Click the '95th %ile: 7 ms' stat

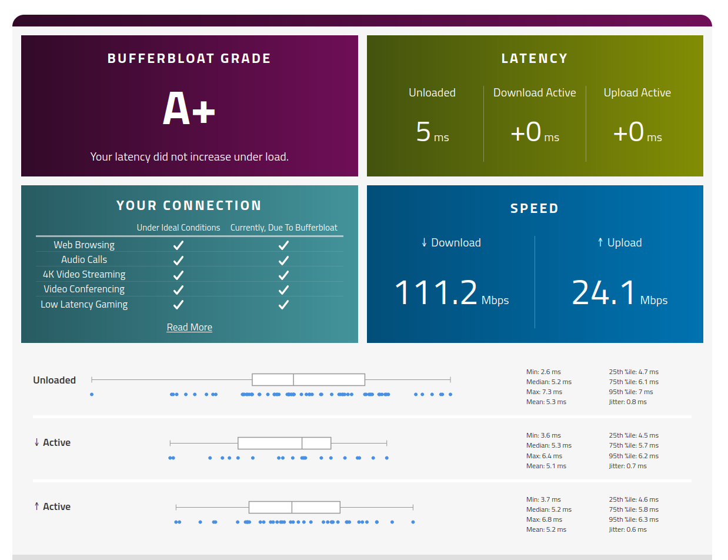pos(631,392)
